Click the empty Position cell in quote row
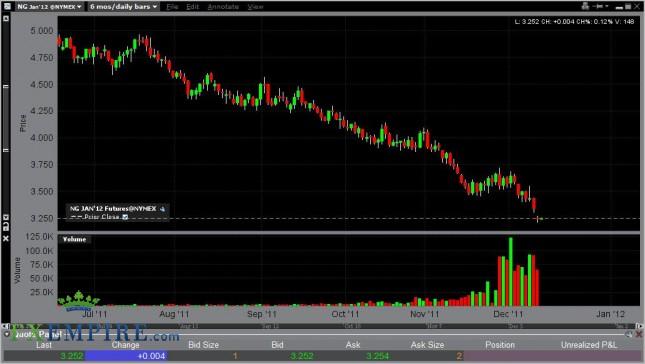The width and height of the screenshot is (645, 364). point(500,355)
